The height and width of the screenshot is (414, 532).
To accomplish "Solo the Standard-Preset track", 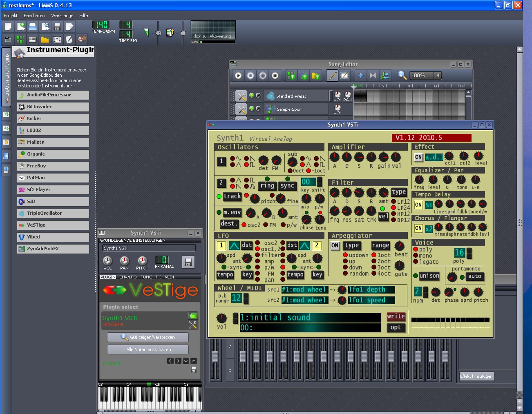I will coord(258,95).
